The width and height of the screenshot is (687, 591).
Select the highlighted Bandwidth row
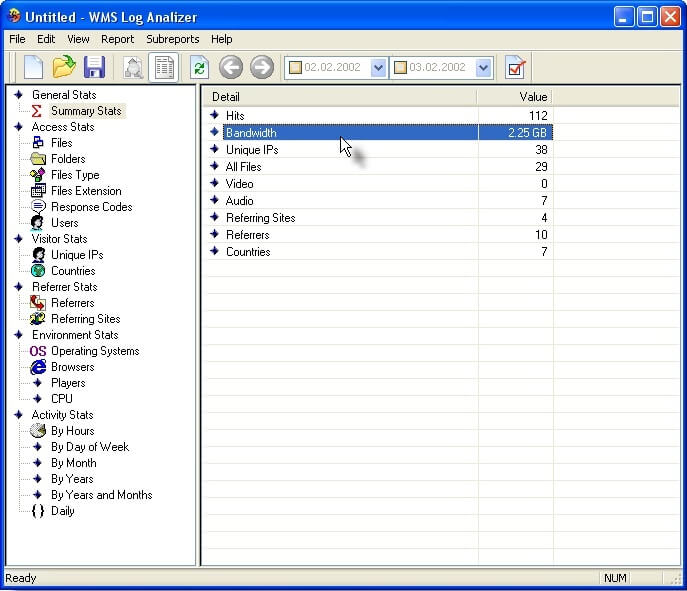(x=380, y=132)
